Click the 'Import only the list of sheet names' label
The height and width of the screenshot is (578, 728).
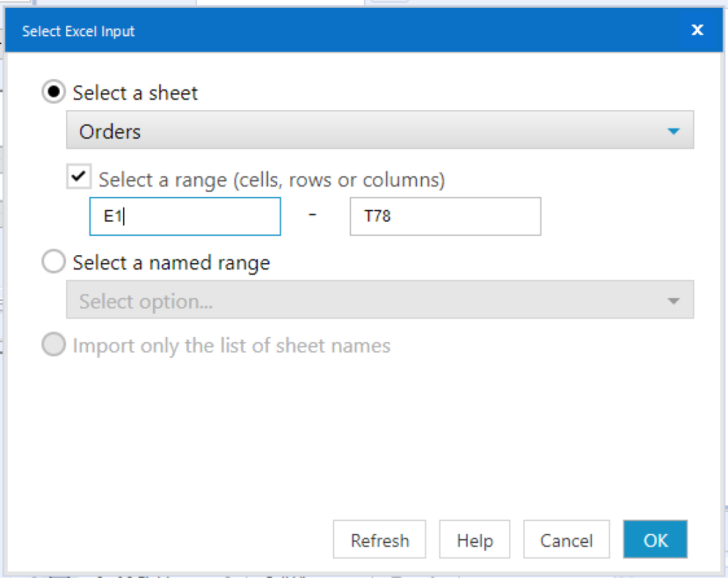click(231, 346)
